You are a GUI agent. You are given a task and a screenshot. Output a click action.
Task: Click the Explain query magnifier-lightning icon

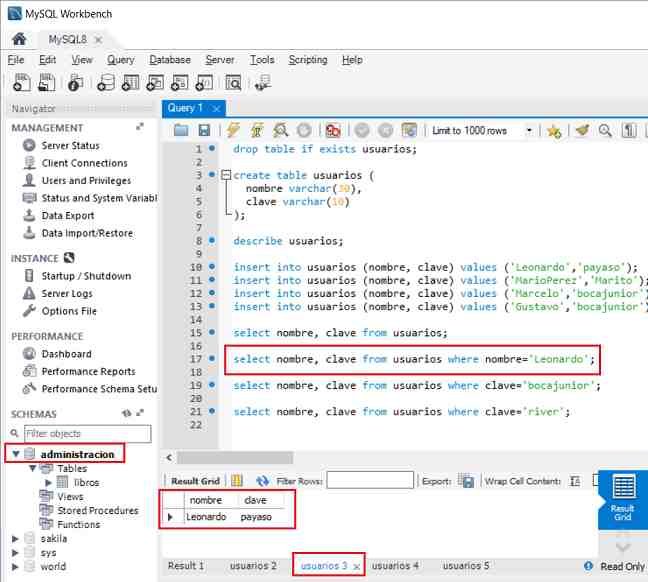point(281,131)
